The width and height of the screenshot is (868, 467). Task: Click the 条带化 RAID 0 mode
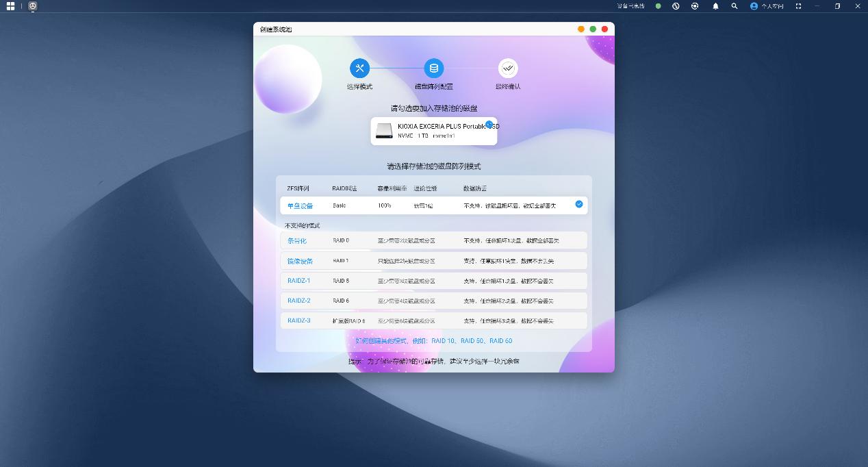point(434,240)
